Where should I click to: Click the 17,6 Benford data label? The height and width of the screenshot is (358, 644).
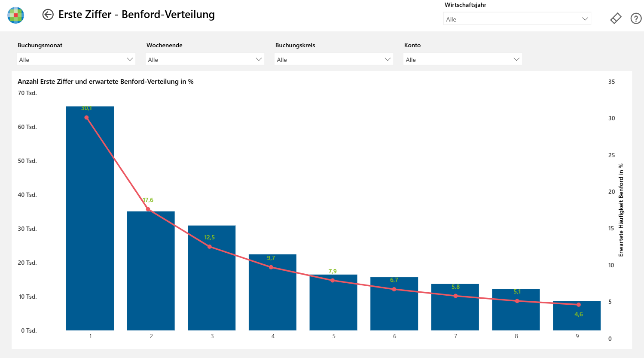click(x=148, y=200)
